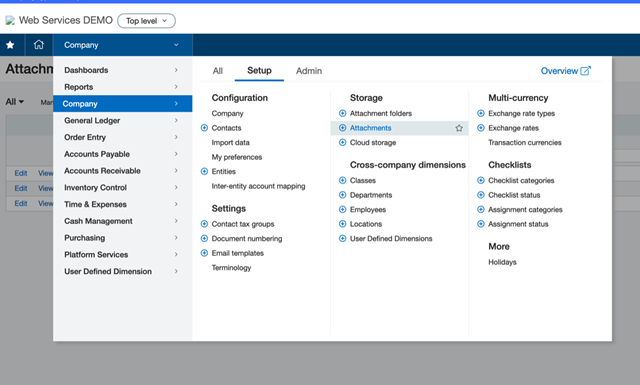The height and width of the screenshot is (385, 640).
Task: Click plus icon beside Email templates
Action: 204,253
